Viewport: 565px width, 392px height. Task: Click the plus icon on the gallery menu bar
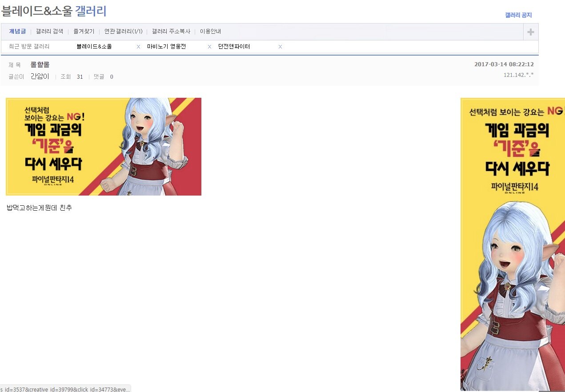pos(530,32)
